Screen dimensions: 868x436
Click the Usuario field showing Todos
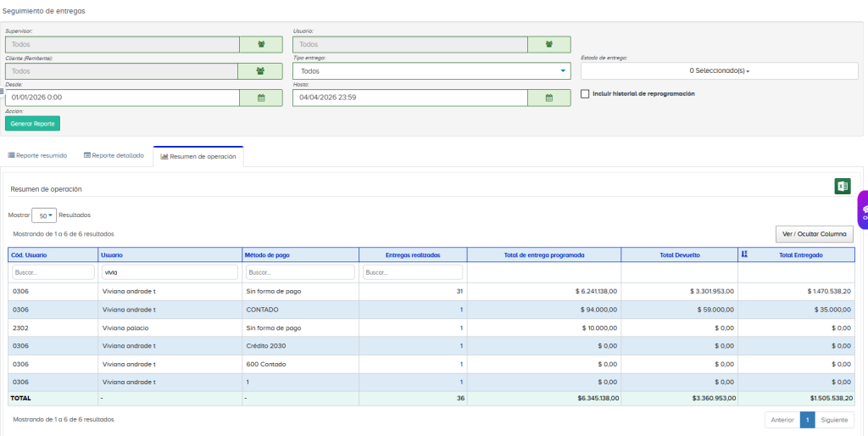tap(410, 44)
